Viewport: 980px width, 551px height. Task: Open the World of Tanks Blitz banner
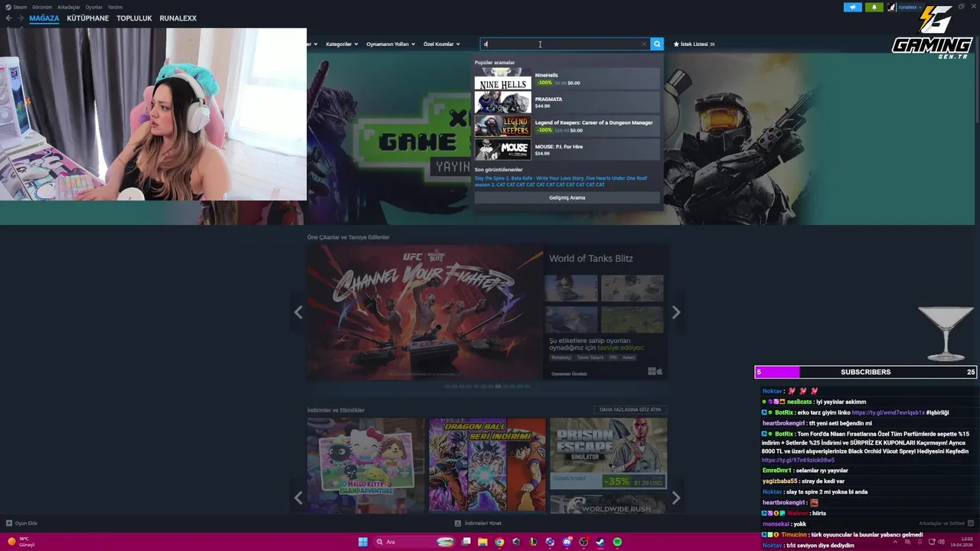pyautogui.click(x=426, y=312)
